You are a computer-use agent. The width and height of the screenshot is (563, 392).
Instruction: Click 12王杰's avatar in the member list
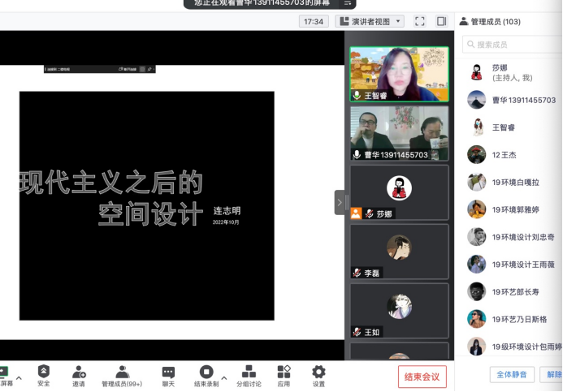tap(476, 154)
